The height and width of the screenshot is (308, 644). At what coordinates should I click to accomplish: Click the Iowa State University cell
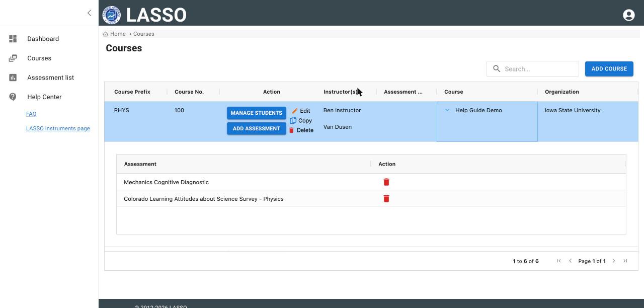(573, 110)
